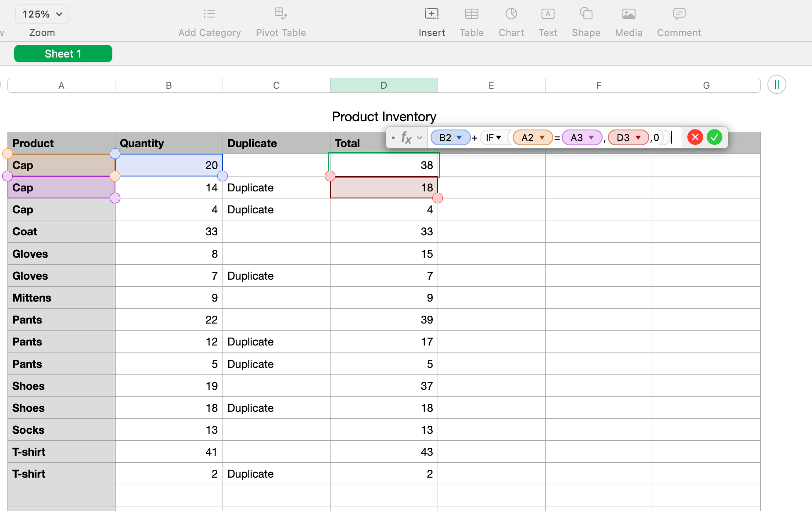Screen dimensions: 812x511
Task: Select the Text tool
Action: coord(547,14)
